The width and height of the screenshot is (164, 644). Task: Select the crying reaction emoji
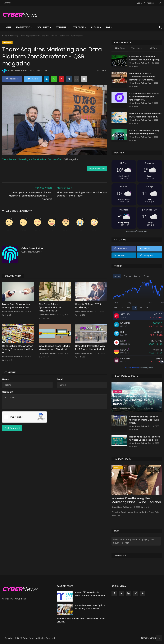(80, 222)
